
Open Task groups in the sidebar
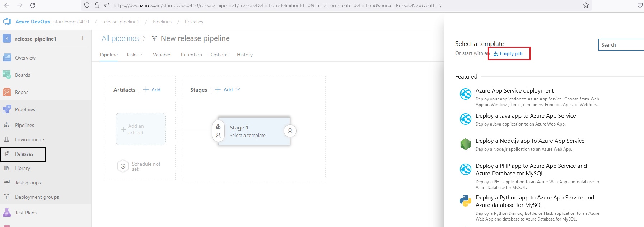pyautogui.click(x=28, y=183)
